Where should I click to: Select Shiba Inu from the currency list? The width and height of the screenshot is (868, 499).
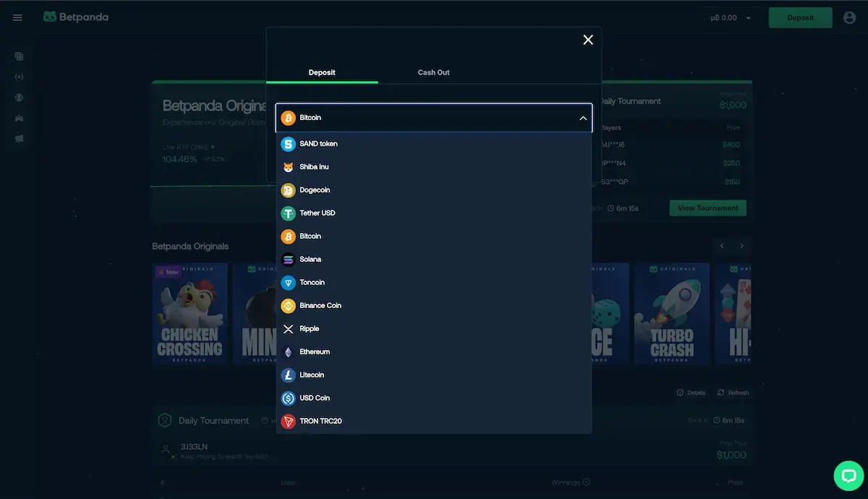coord(314,167)
